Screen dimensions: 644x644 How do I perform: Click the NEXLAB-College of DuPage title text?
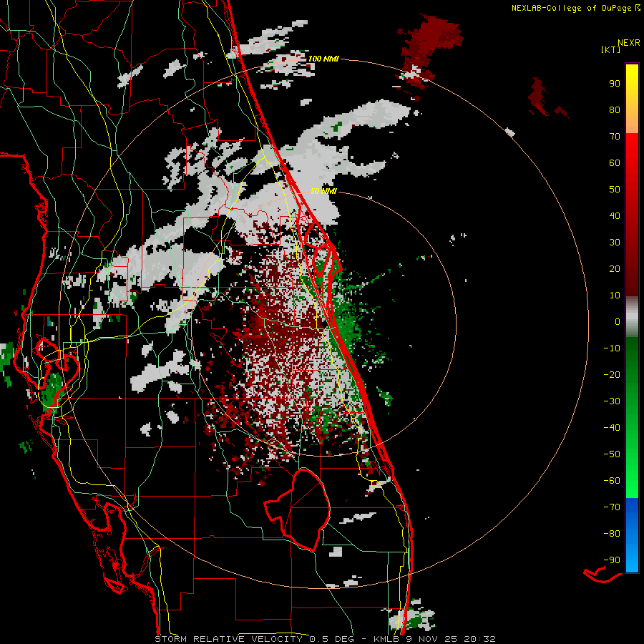coord(571,8)
